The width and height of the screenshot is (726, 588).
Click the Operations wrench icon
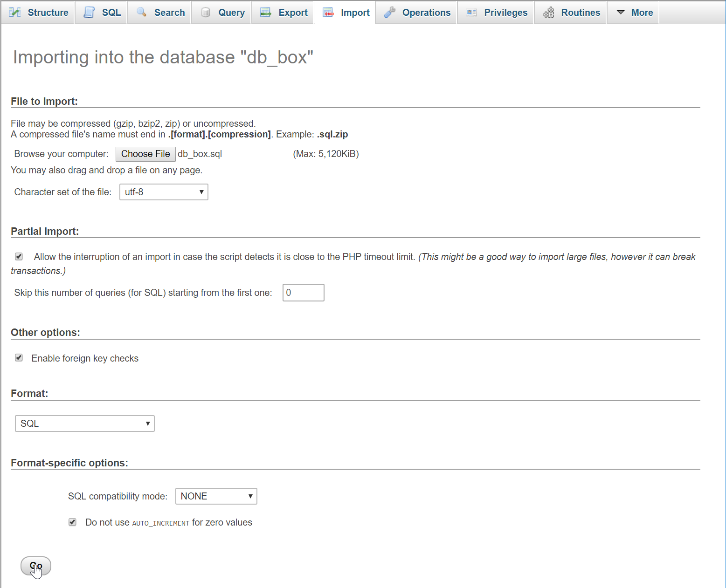(390, 13)
